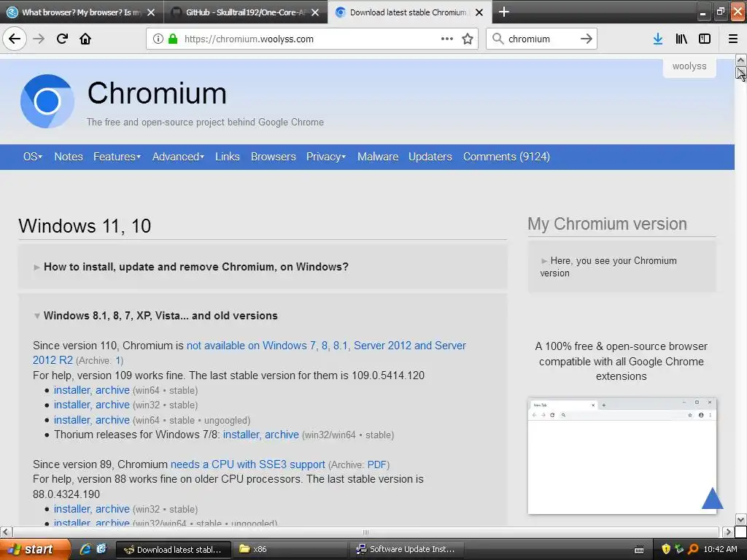This screenshot has width=747, height=560.
Task: Close the GitHub Skulltrail192 tab
Action: (x=315, y=12)
